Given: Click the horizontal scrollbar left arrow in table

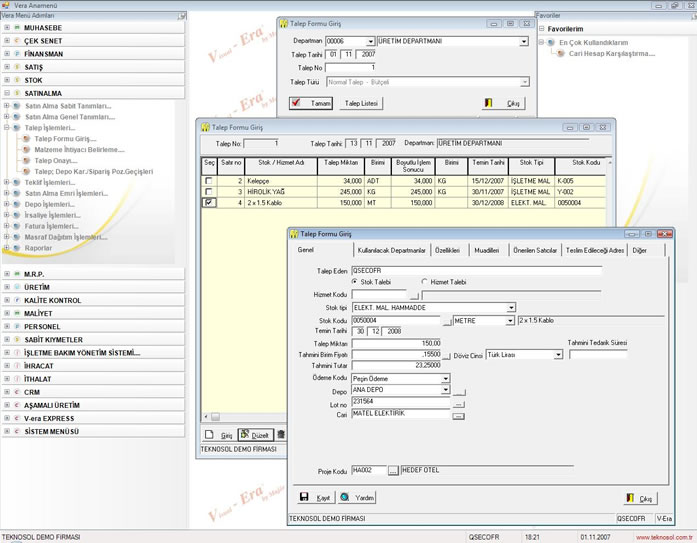Looking at the screenshot, I should (206, 417).
